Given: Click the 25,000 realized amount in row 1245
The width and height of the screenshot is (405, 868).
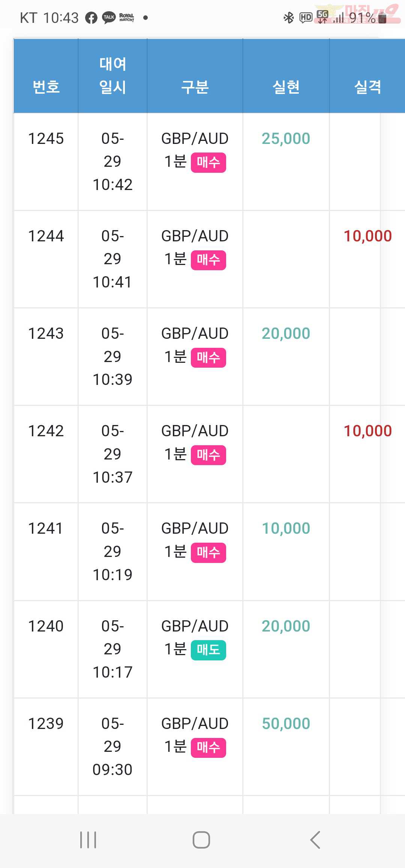Looking at the screenshot, I should (286, 139).
